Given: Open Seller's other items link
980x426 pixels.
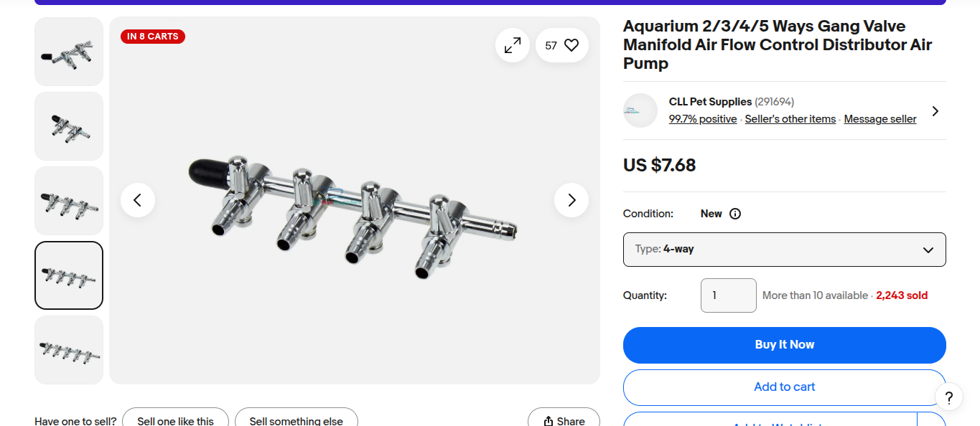Looking at the screenshot, I should coord(790,119).
